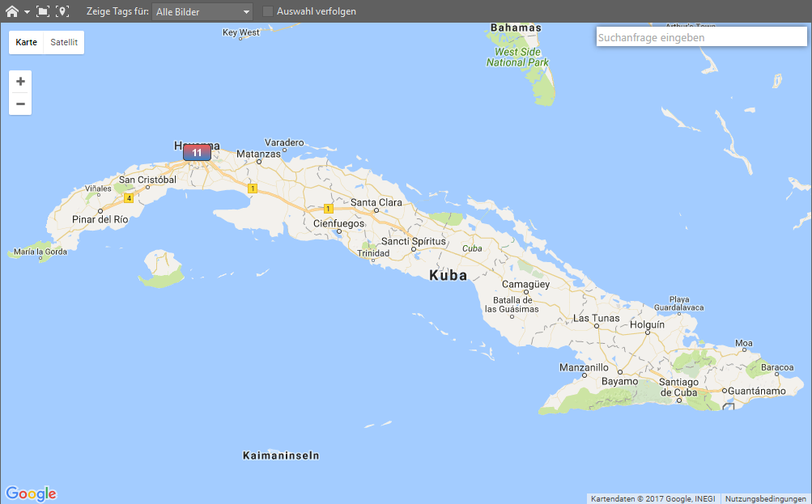Click the 'Baracoa' label
This screenshot has width=812, height=504.
[x=777, y=367]
